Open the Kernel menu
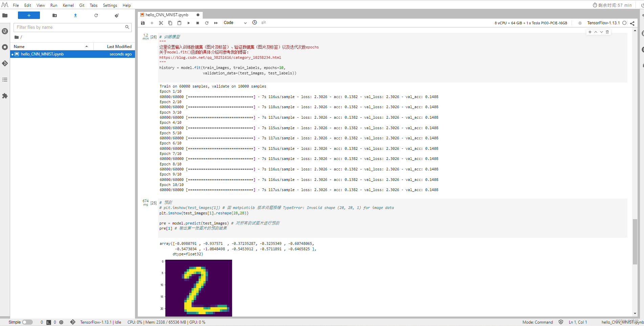This screenshot has height=326, width=644. [68, 5]
